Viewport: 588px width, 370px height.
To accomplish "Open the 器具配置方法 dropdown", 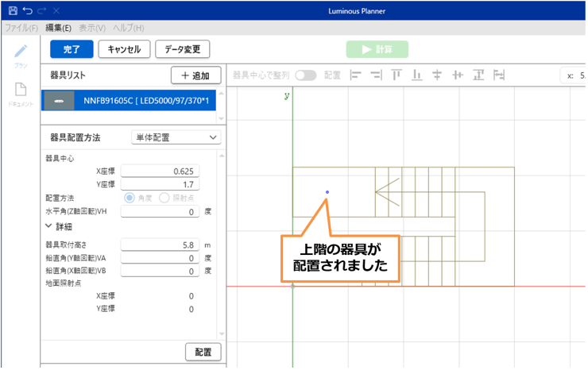I will tap(176, 137).
